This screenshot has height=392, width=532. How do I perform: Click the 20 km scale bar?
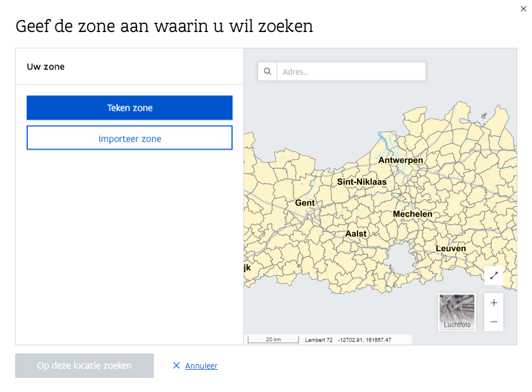pyautogui.click(x=273, y=339)
